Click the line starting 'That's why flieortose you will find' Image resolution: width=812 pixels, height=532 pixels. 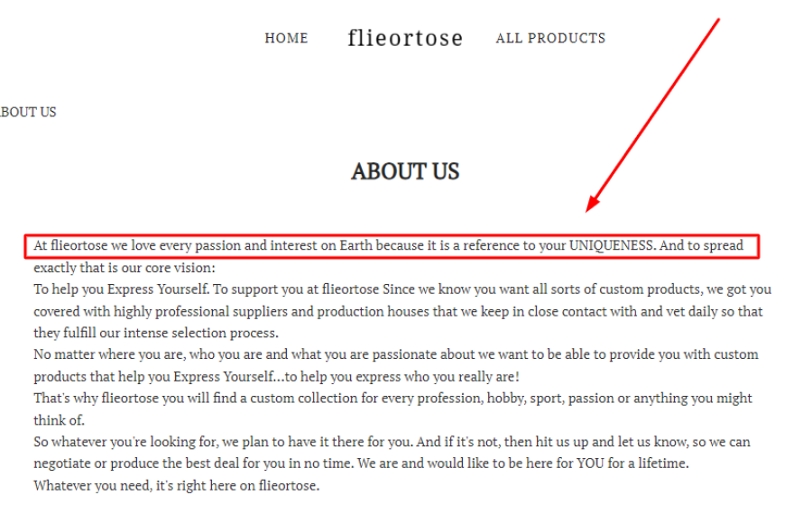(393, 399)
